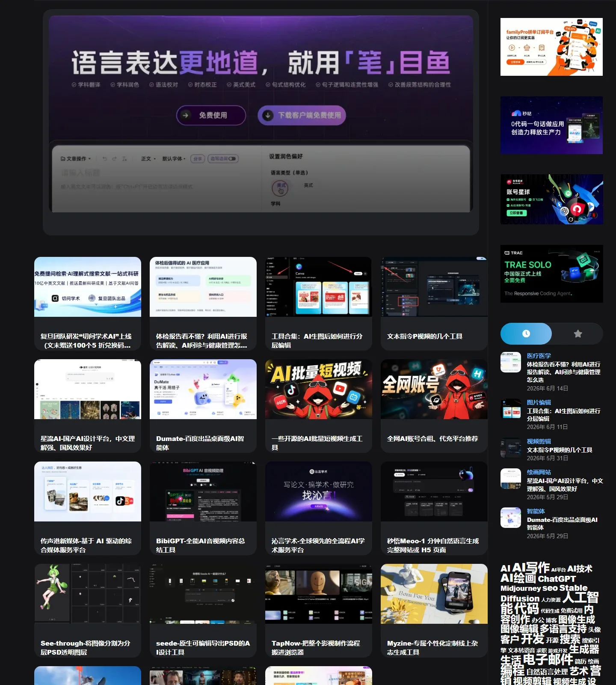616x685 pixels.
Task: Switch to the star featured-posts tab
Action: point(577,334)
